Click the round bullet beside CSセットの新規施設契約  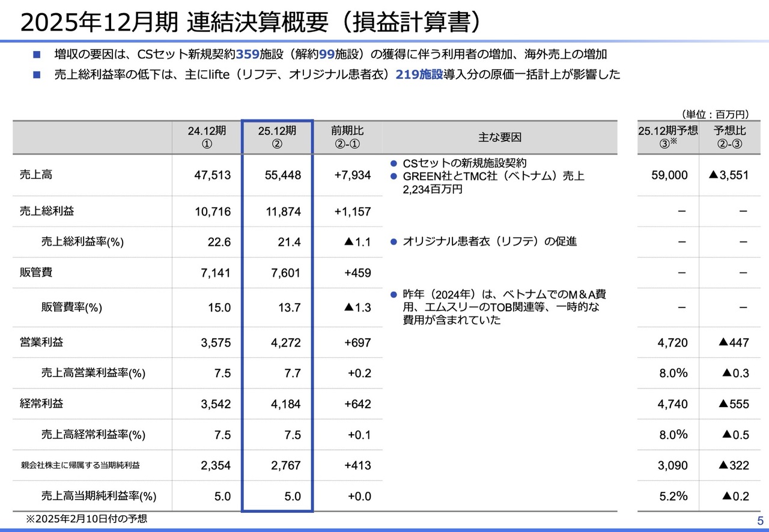[x=394, y=163]
